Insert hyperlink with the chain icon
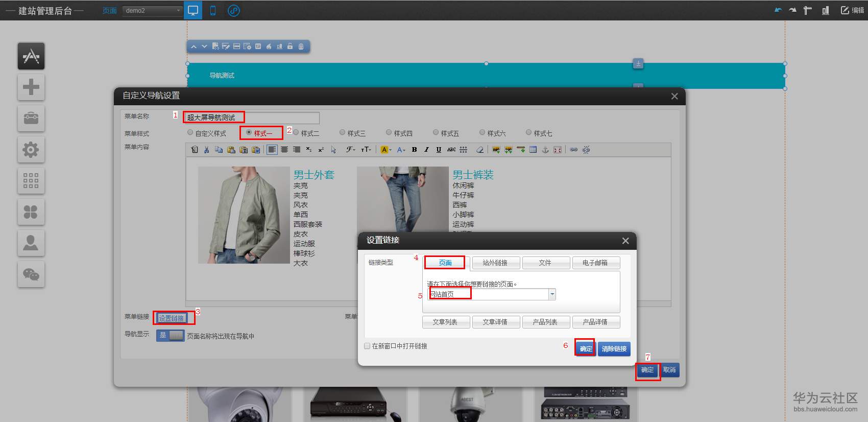The image size is (868, 422). click(574, 150)
